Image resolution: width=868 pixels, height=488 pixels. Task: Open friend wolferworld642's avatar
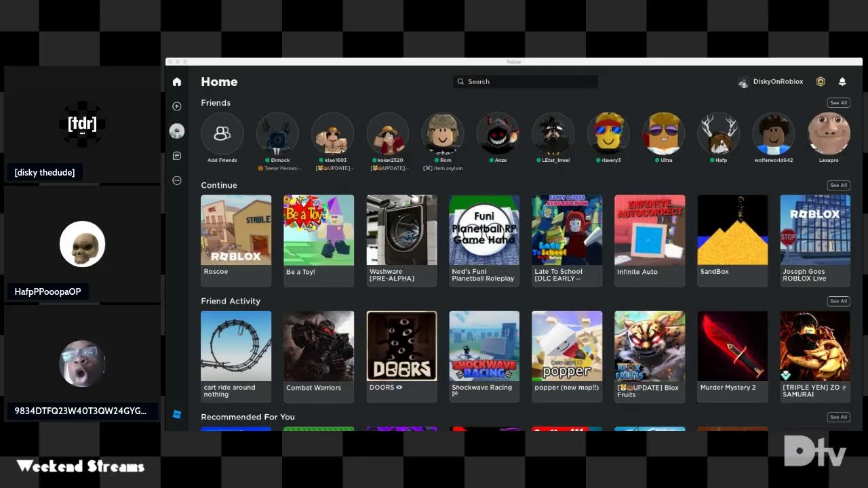pyautogui.click(x=774, y=134)
